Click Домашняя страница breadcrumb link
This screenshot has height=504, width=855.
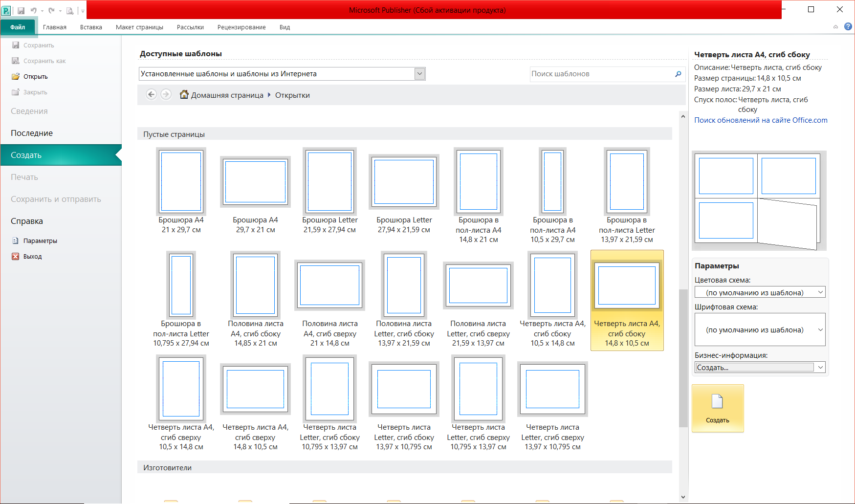pos(227,95)
